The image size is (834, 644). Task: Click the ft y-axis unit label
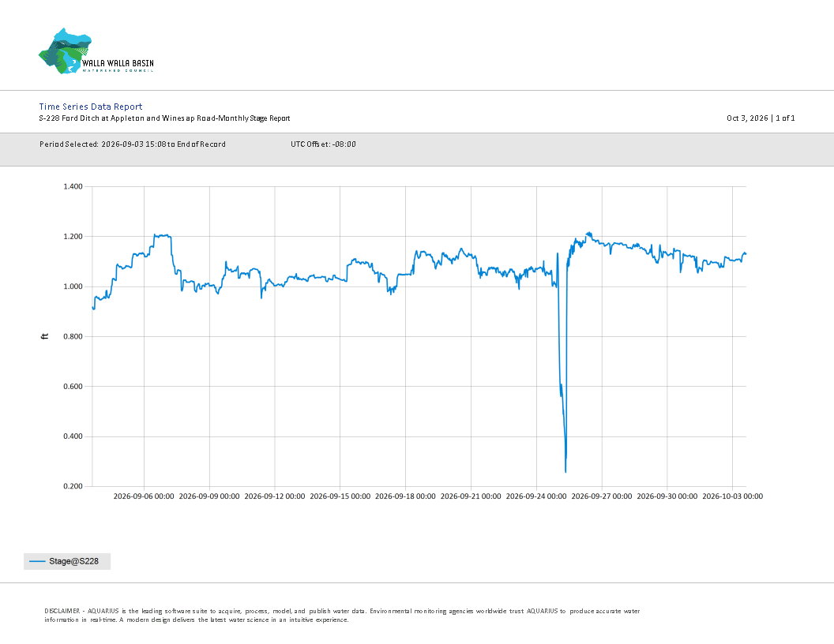[45, 336]
